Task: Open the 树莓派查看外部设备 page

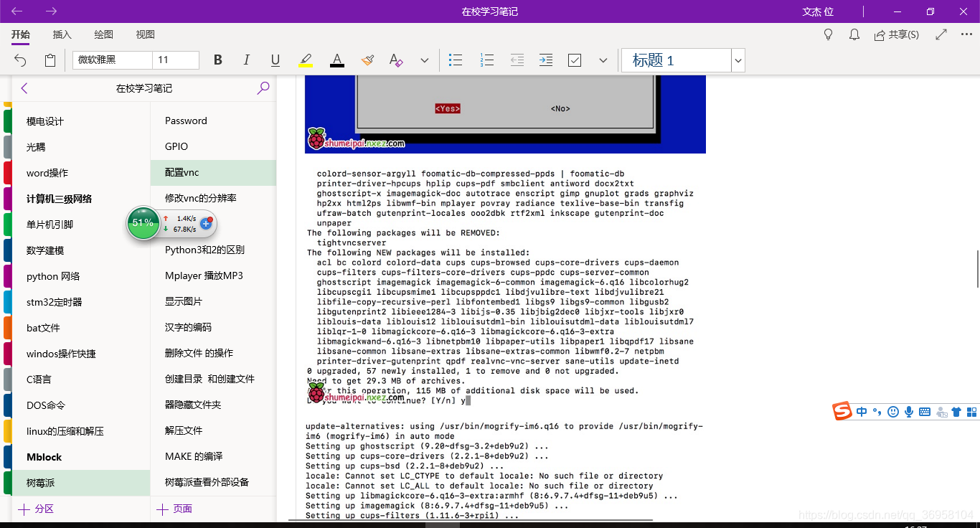Action: 213,482
